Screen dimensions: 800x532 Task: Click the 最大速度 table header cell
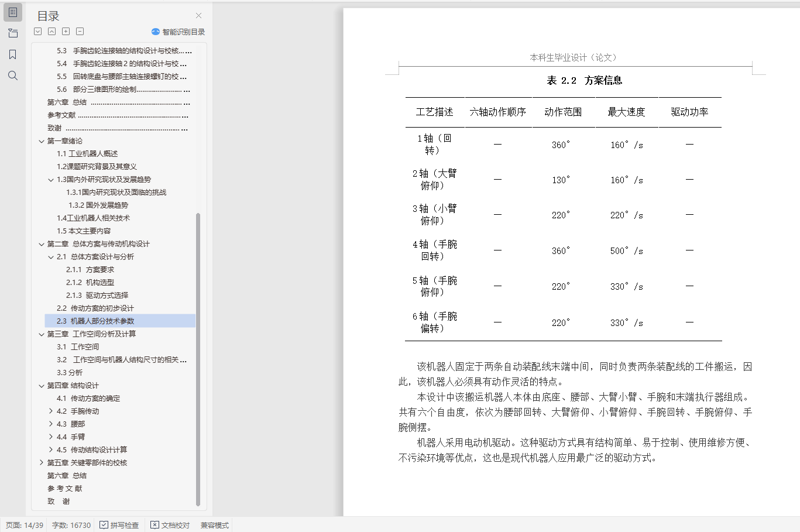626,112
